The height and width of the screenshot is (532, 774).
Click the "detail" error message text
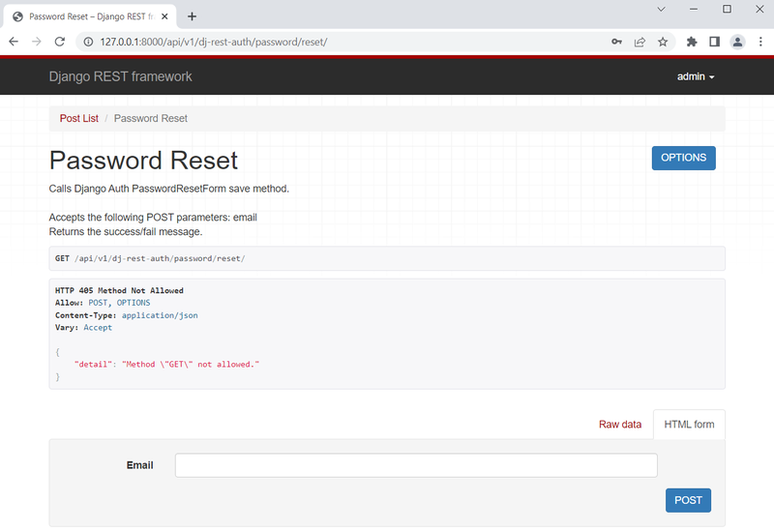click(x=166, y=365)
